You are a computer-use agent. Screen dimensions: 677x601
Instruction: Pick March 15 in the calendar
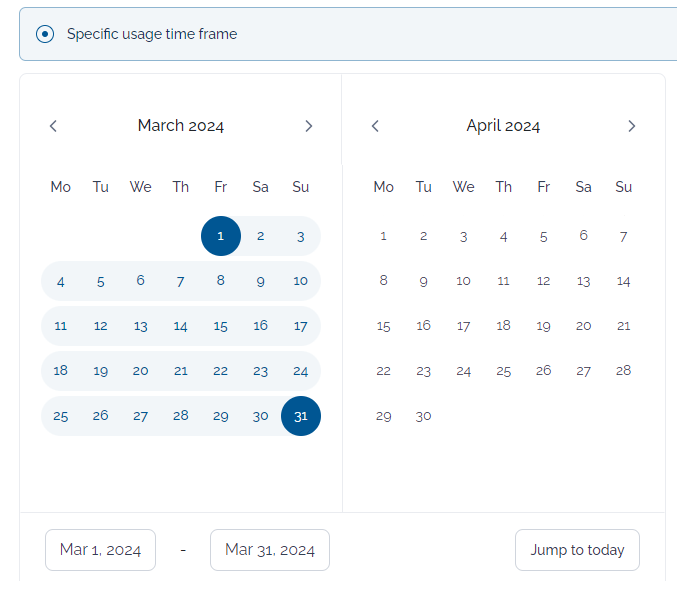(221, 326)
